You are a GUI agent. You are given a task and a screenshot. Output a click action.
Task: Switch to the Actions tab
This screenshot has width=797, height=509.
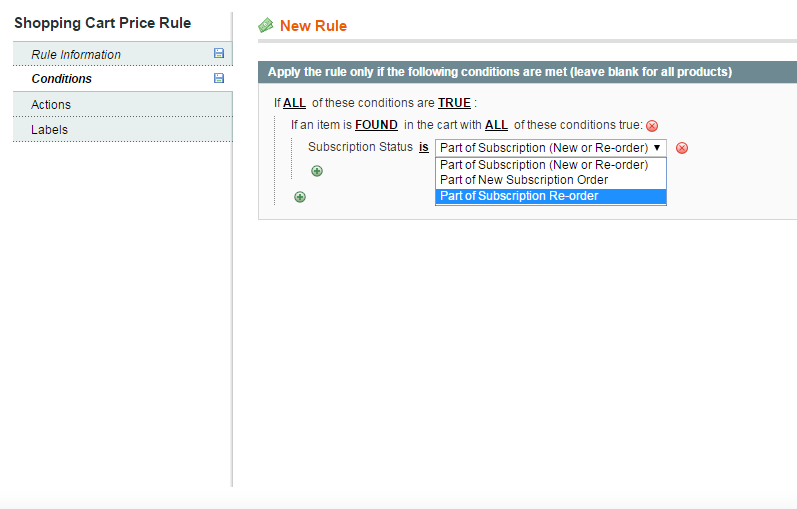pos(122,104)
